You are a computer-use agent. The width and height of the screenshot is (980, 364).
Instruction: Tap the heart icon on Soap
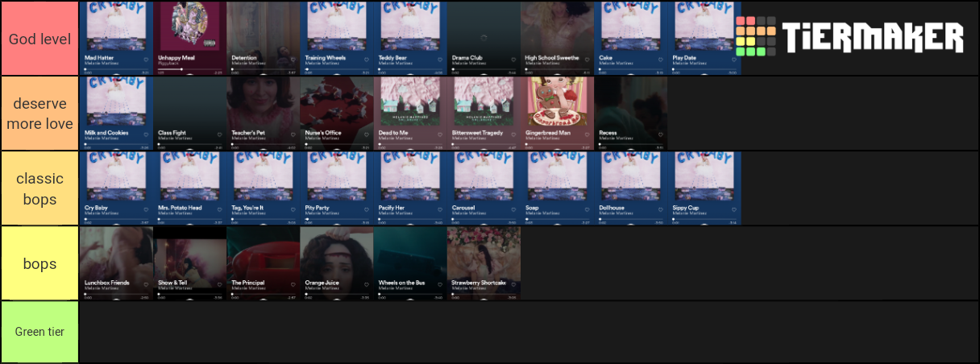point(587,209)
